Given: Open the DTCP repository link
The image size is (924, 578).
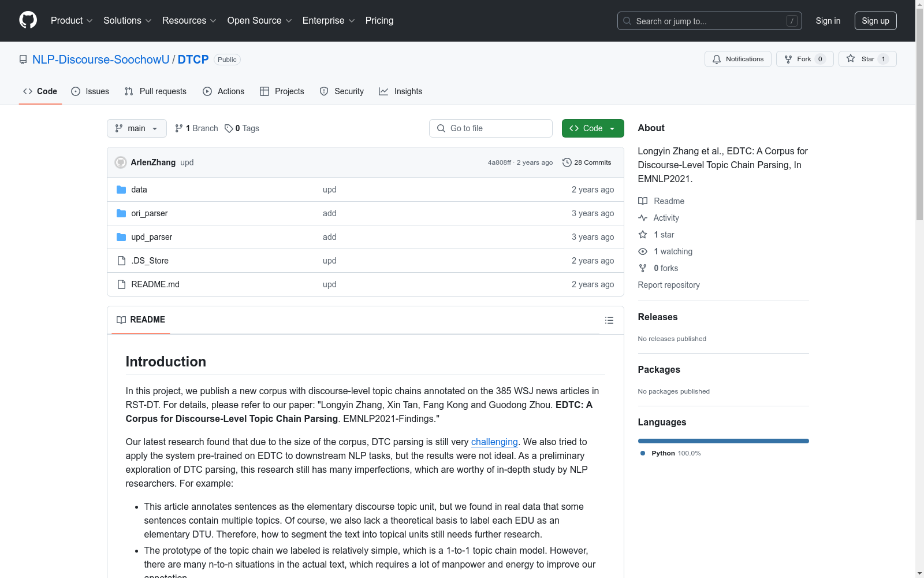Looking at the screenshot, I should pyautogui.click(x=193, y=60).
